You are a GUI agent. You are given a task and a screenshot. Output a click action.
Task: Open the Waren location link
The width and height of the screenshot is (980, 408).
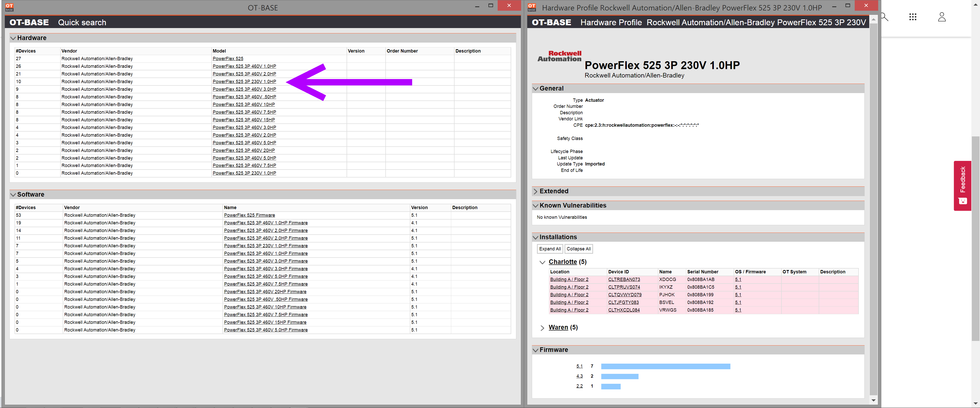[558, 327]
